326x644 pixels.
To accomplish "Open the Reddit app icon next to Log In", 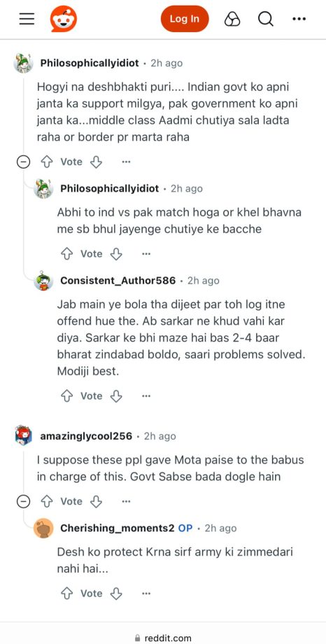I will tap(232, 19).
